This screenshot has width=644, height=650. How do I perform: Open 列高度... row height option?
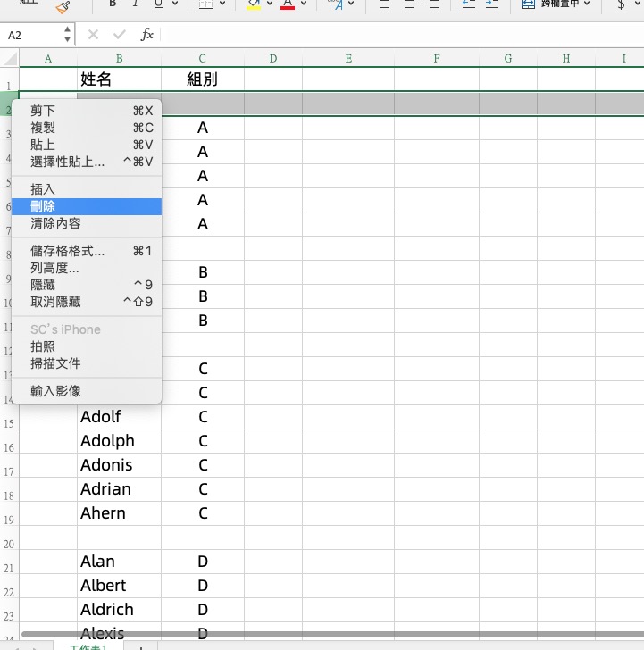click(87, 268)
